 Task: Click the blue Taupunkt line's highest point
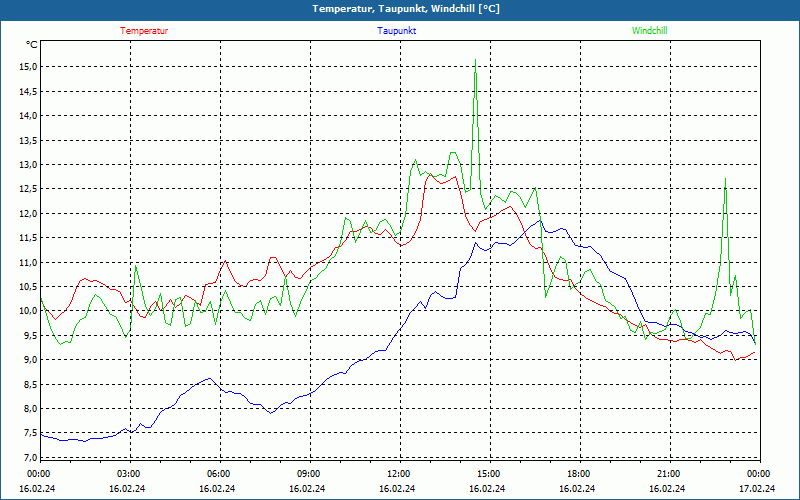click(541, 220)
